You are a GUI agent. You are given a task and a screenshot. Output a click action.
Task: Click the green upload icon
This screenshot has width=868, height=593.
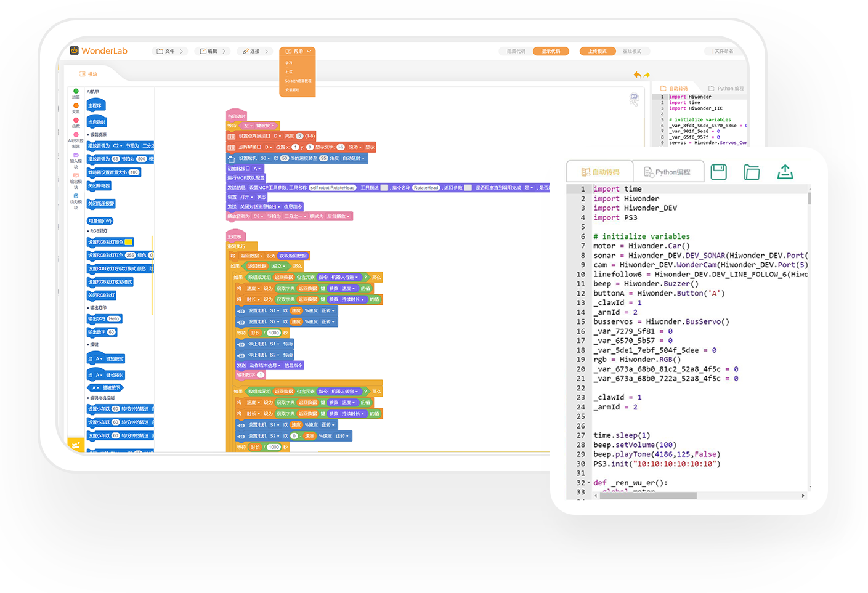785,172
